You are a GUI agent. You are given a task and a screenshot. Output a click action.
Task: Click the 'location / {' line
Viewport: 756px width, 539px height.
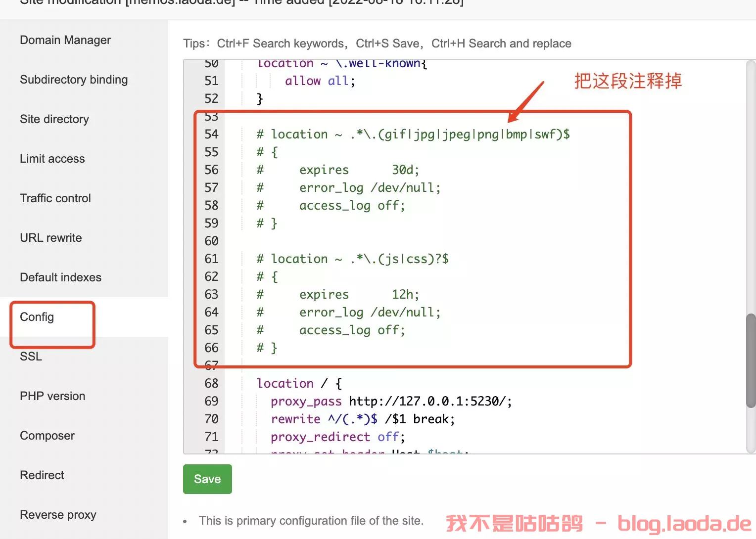click(299, 383)
